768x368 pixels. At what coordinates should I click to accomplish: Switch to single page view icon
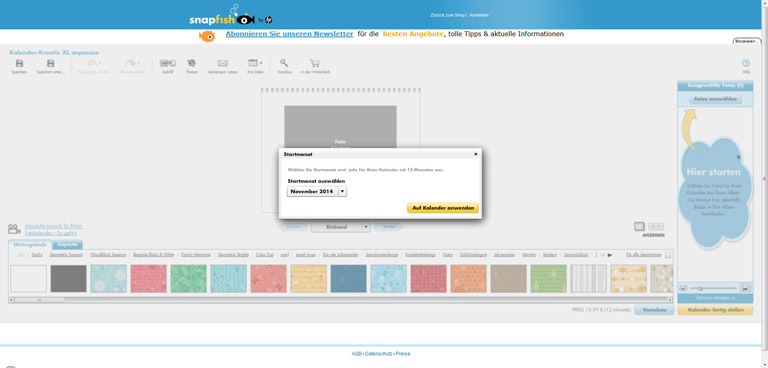tap(639, 226)
